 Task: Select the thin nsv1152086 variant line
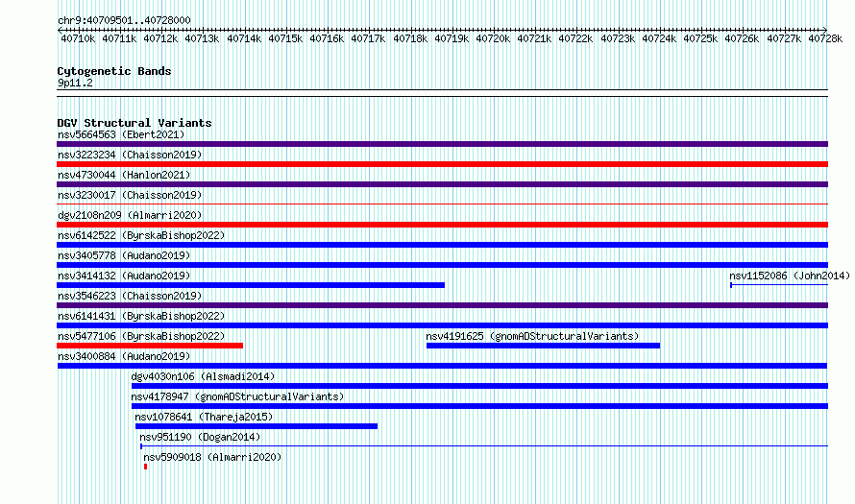pos(779,285)
